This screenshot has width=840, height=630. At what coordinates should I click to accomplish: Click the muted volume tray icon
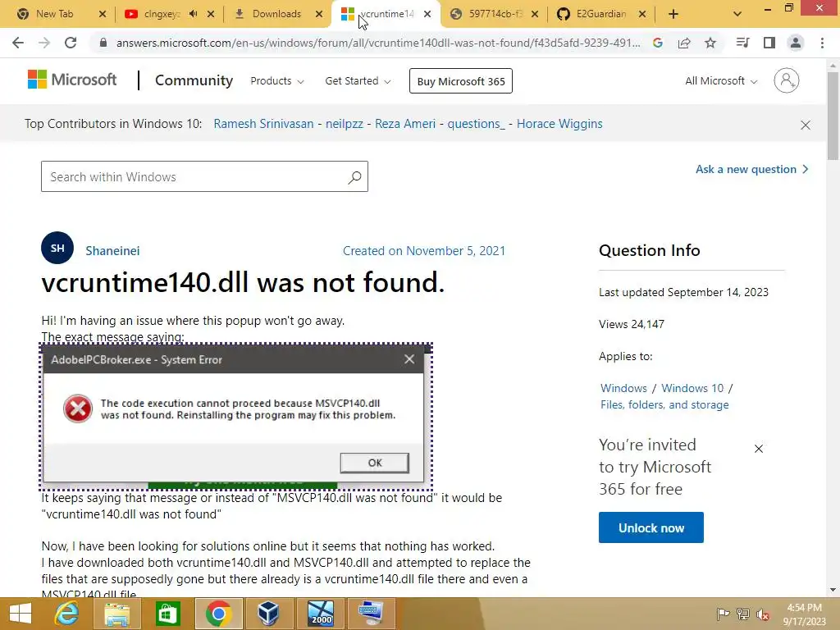pos(762,614)
